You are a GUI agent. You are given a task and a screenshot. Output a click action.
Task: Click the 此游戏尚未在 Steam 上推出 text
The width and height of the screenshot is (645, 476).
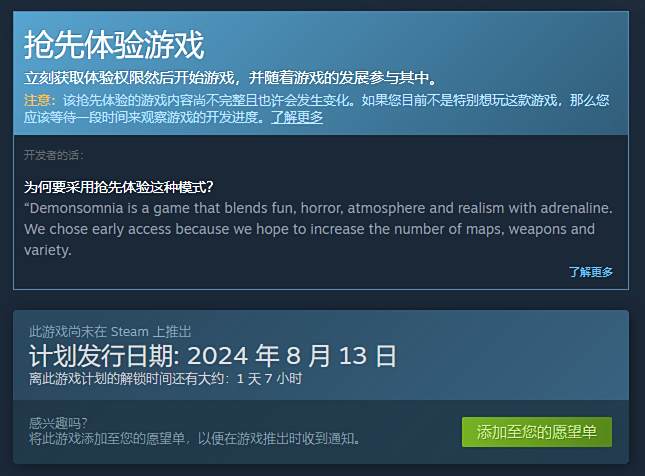coord(110,331)
